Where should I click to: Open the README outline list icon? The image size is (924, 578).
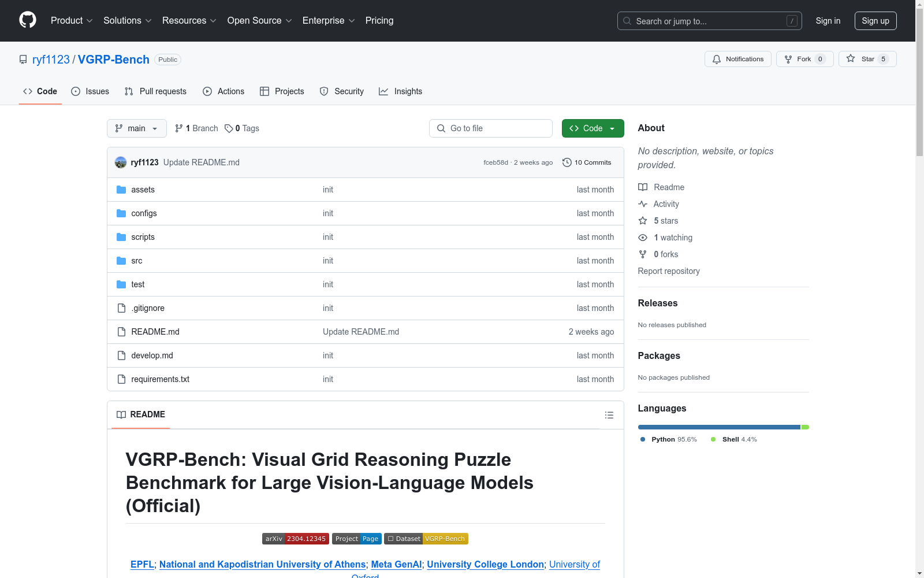pyautogui.click(x=609, y=415)
